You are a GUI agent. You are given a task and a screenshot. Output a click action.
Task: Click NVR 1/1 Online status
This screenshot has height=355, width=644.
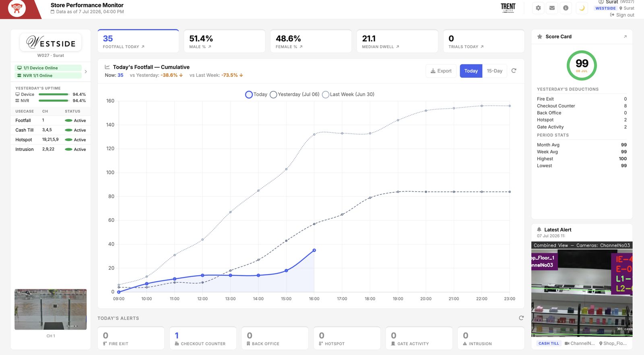pos(48,76)
